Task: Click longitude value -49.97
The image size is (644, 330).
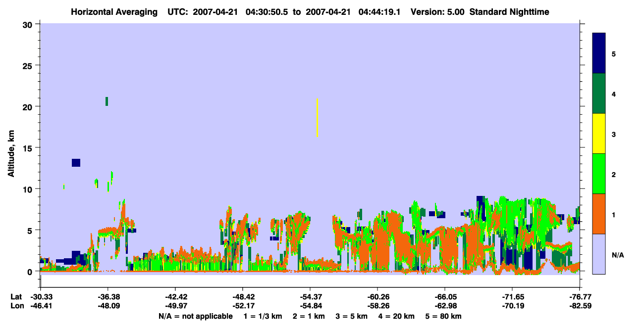Action: tap(175, 306)
